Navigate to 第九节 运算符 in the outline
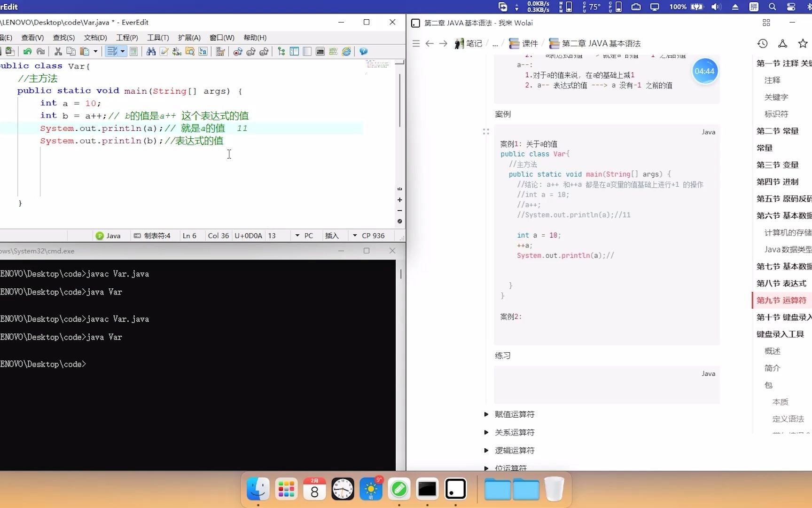The image size is (812, 508). (781, 300)
